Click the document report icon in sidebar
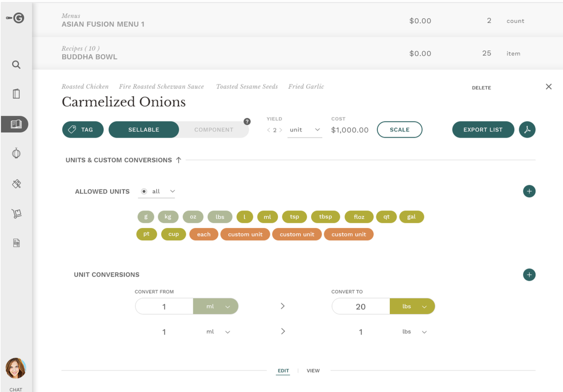The width and height of the screenshot is (563, 392). 16,243
